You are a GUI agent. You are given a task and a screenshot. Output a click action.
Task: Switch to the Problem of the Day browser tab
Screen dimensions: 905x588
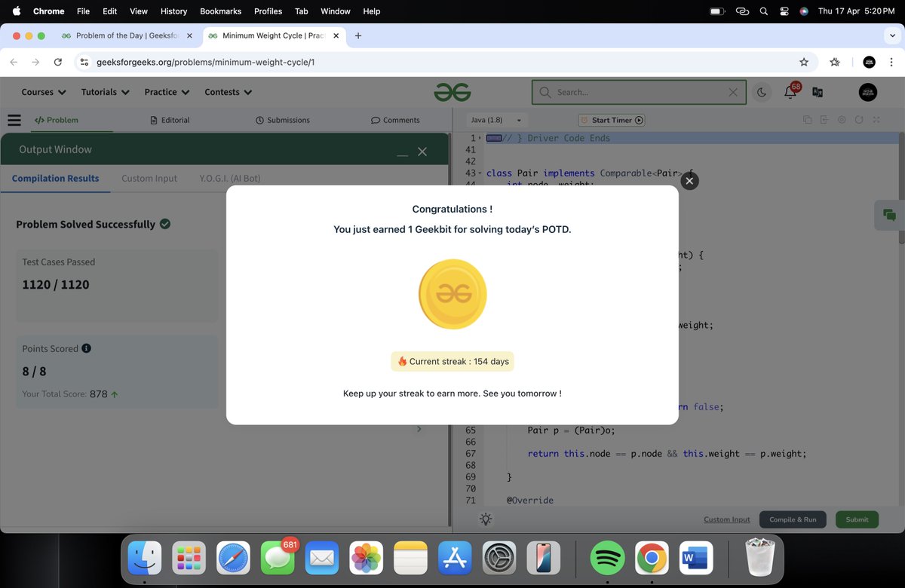(x=126, y=35)
